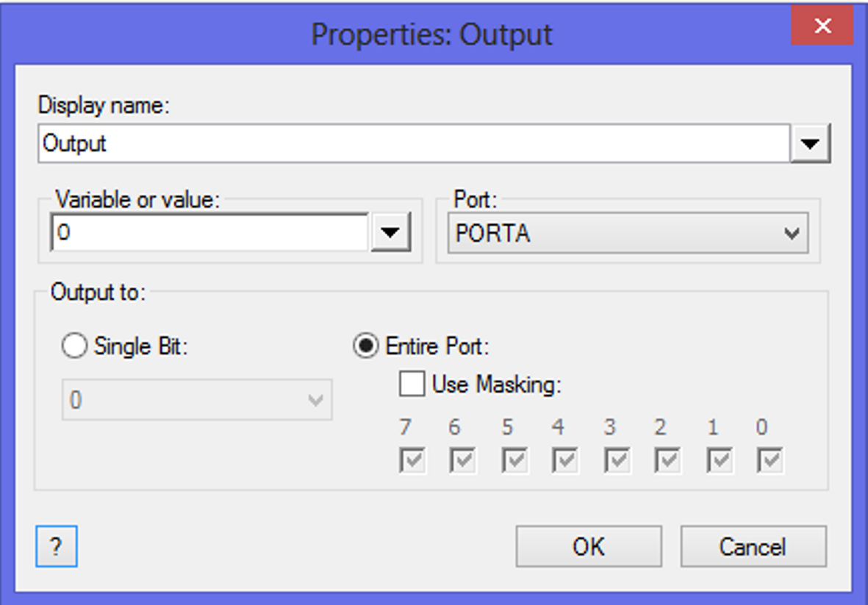Open the Display name dropdown arrow
The height and width of the screenshot is (605, 868).
810,143
